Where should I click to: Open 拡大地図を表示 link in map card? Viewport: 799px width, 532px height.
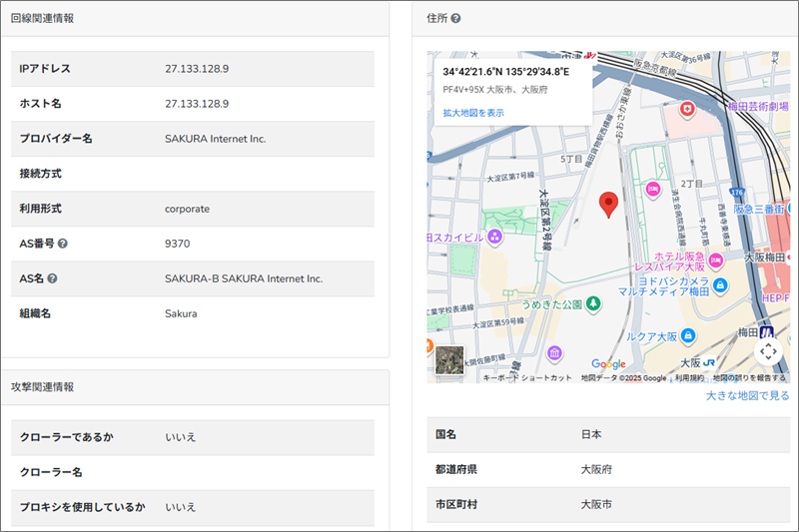[x=473, y=113]
